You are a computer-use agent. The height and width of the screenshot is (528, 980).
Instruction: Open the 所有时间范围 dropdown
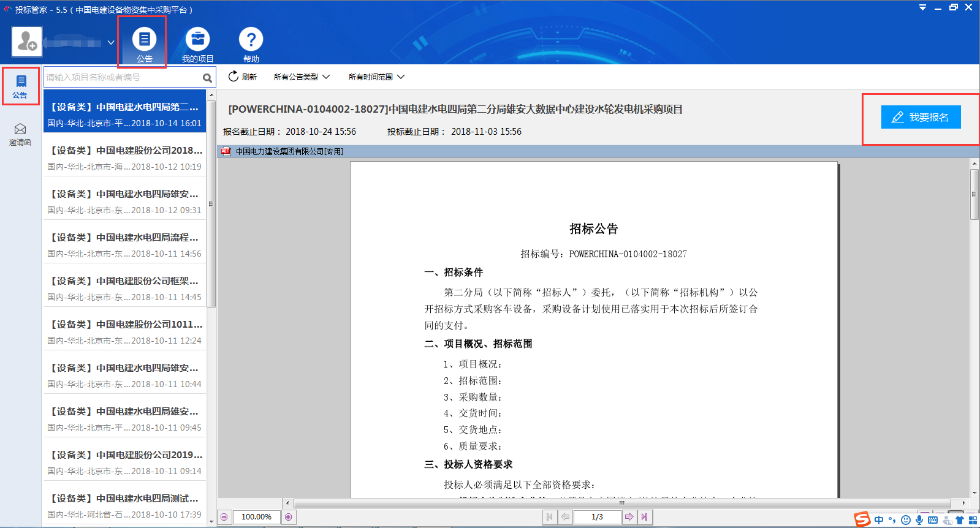[x=376, y=77]
